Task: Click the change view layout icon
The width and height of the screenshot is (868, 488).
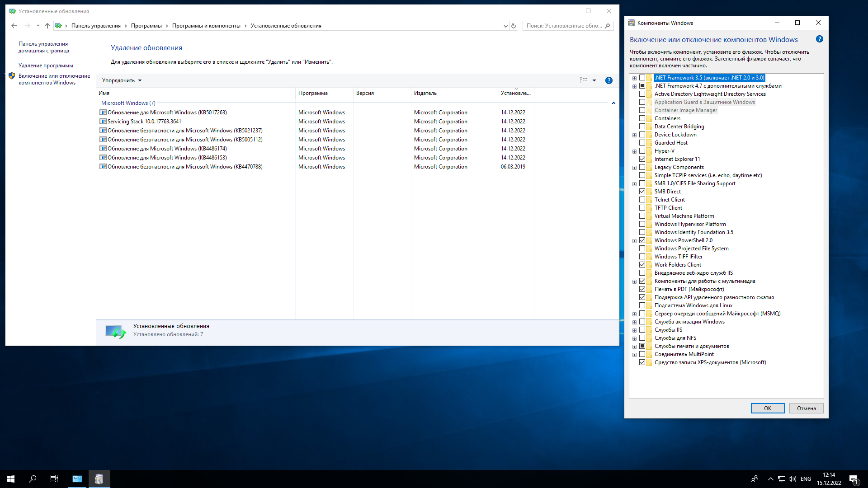Action: [x=584, y=80]
